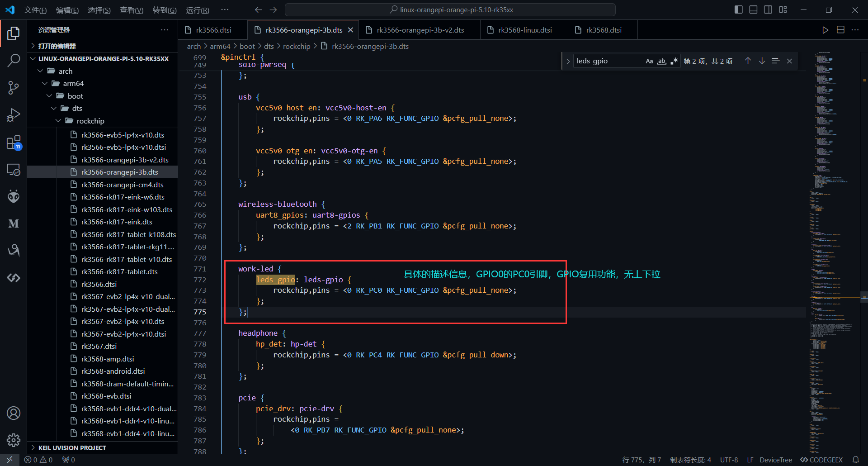868x466 pixels.
Task: Close the find widget
Action: click(789, 61)
